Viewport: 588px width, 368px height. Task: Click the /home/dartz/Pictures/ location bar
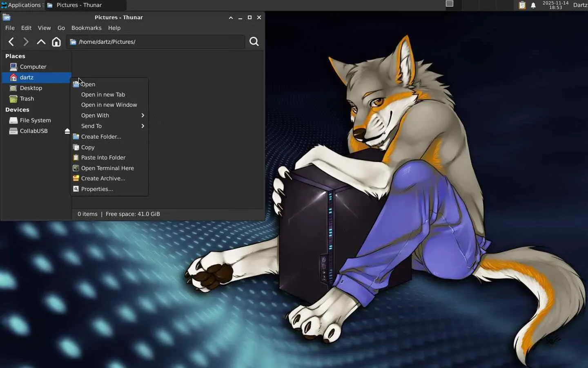coord(156,42)
